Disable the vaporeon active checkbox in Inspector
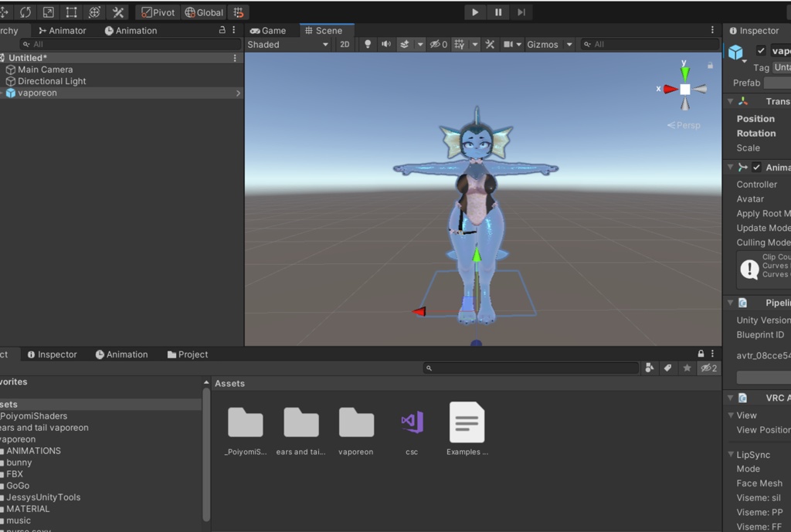Viewport: 791px width, 532px height. point(761,50)
